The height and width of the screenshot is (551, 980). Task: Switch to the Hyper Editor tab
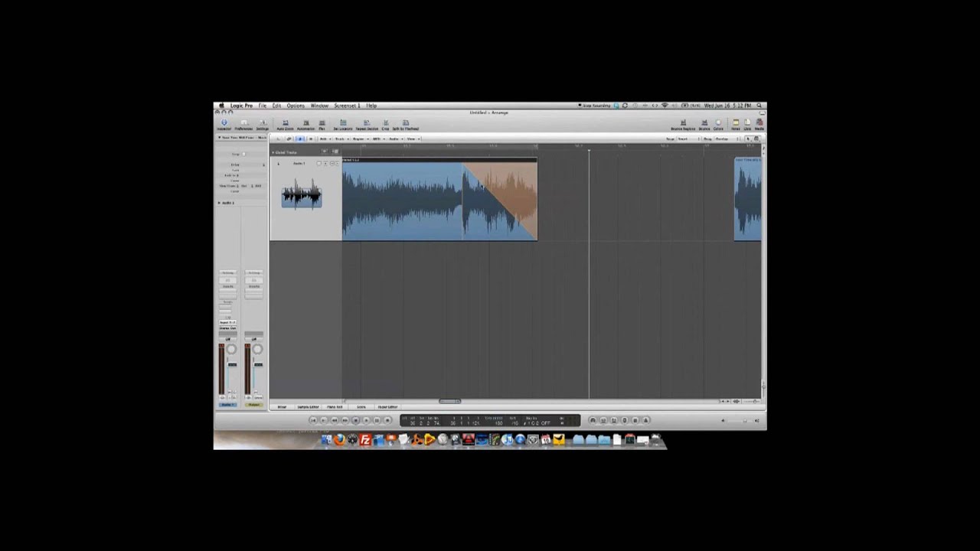387,407
